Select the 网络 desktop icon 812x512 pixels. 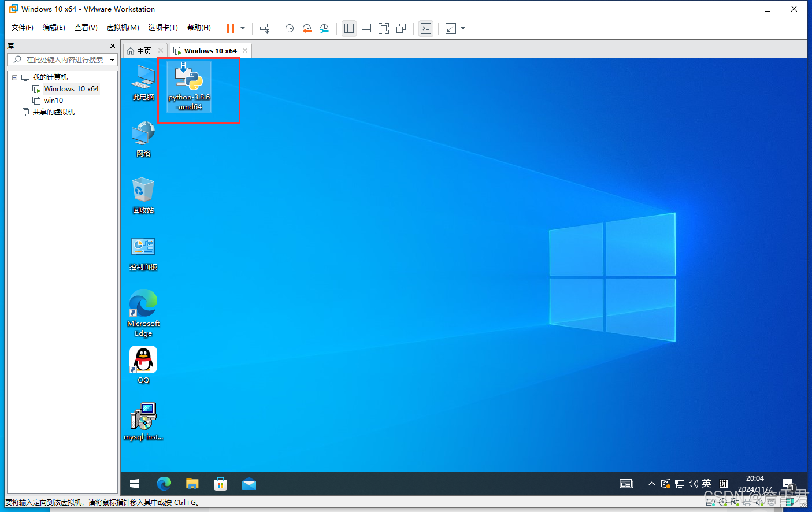point(143,139)
